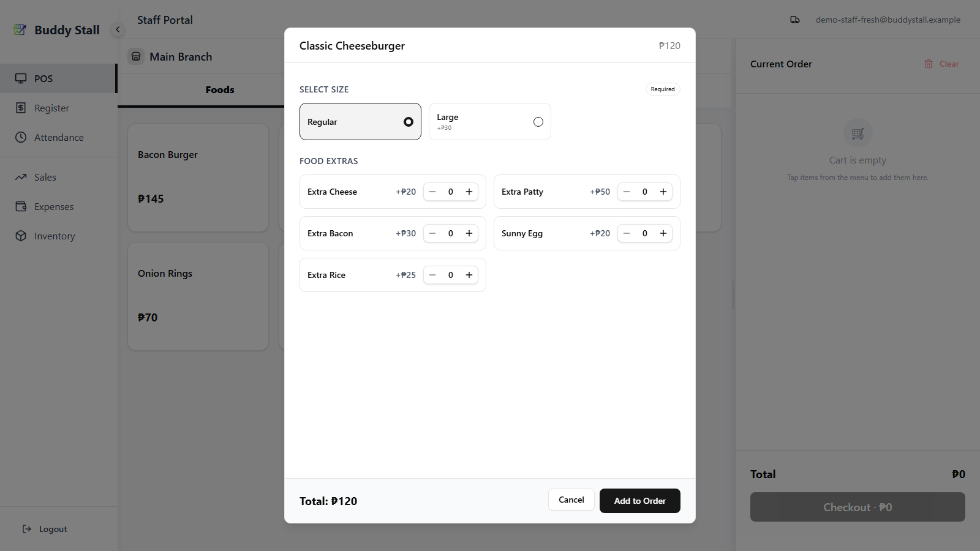Decrease Extra Patty quantity
980x551 pixels.
(627, 192)
